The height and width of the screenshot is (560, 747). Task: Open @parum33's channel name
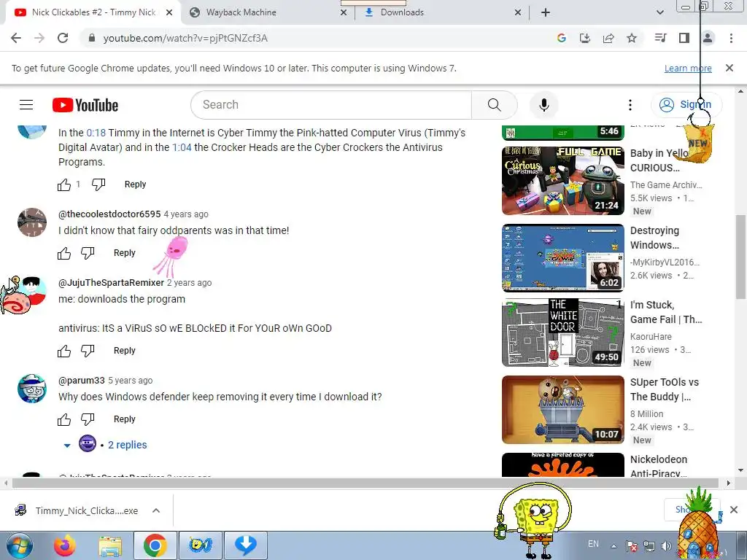coord(82,381)
